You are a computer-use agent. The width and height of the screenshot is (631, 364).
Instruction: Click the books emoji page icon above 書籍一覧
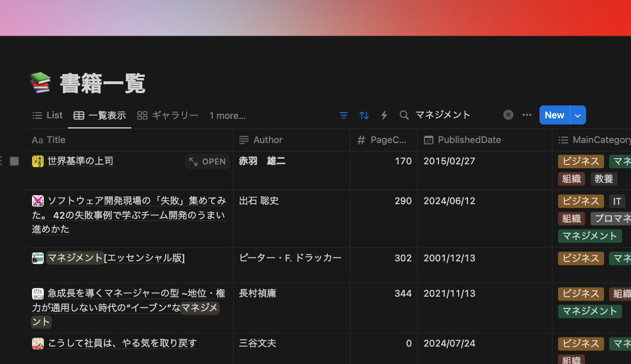(x=41, y=82)
